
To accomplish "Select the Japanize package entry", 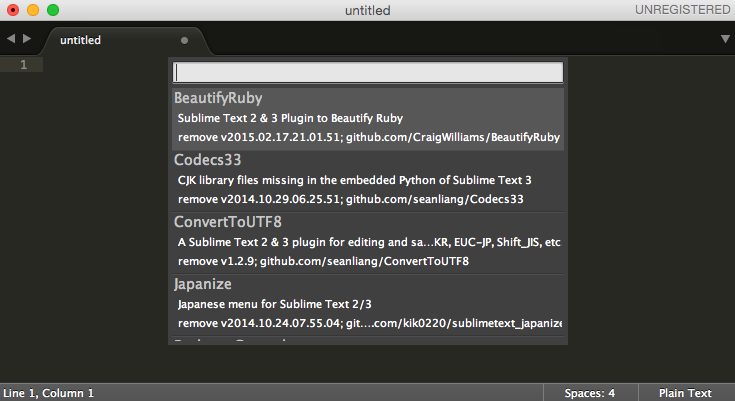I will 368,305.
